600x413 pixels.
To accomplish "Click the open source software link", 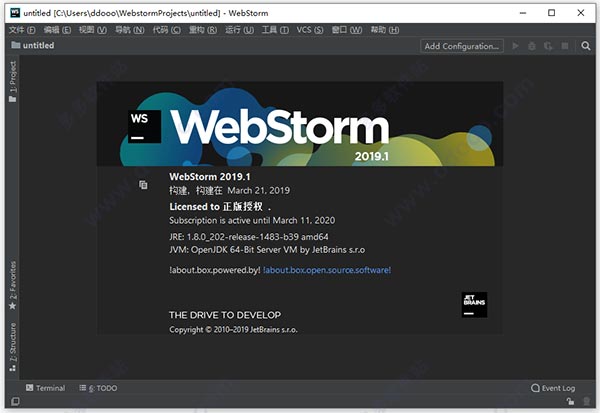I will pos(327,270).
